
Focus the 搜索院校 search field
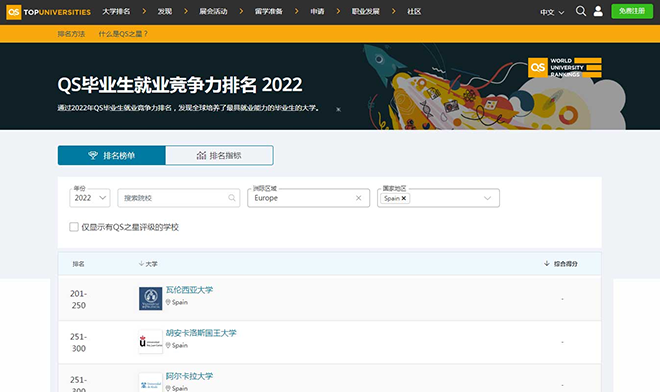pos(178,198)
